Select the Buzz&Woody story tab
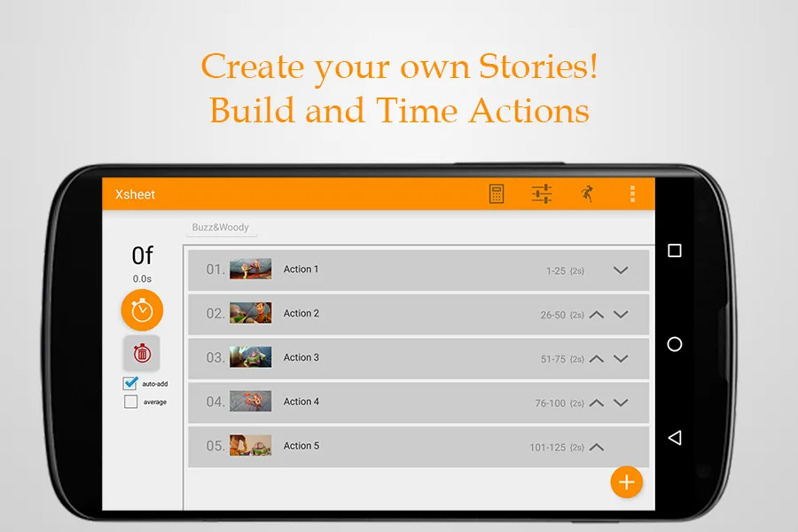Screen dimensions: 798x532 [221, 228]
